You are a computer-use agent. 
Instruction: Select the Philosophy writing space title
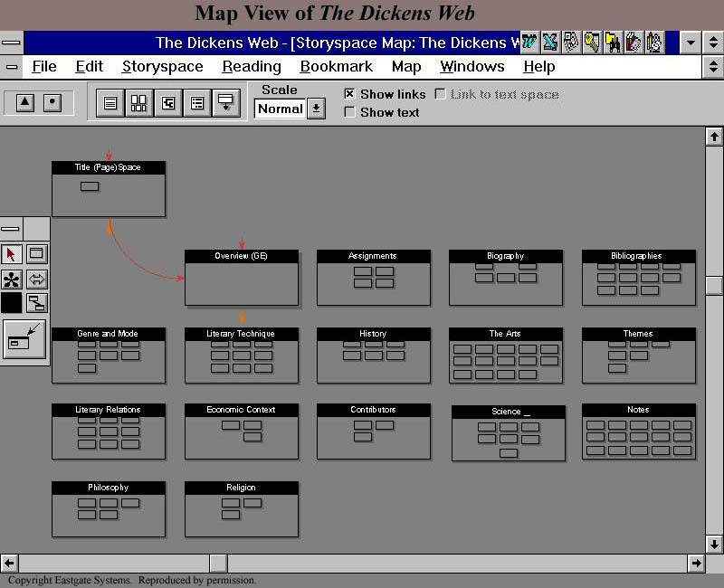click(x=108, y=488)
